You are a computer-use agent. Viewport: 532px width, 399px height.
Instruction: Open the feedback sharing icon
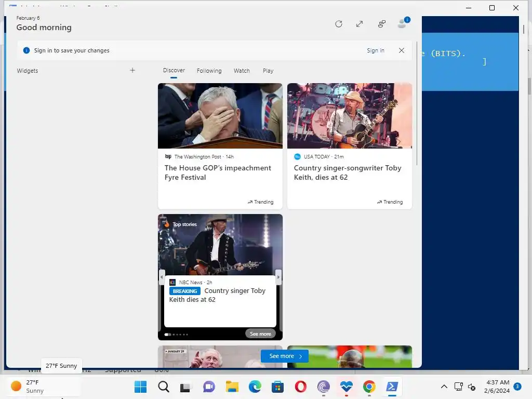pyautogui.click(x=382, y=24)
